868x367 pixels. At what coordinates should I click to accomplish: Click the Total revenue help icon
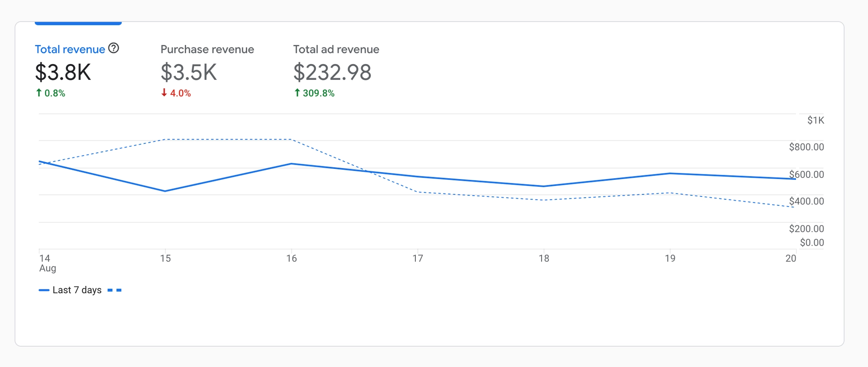[x=114, y=48]
